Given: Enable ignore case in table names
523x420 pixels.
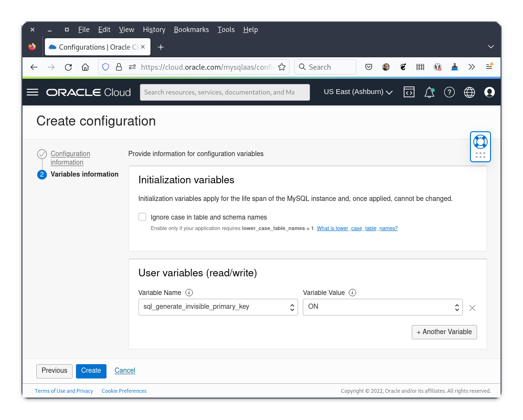Looking at the screenshot, I should [x=142, y=217].
